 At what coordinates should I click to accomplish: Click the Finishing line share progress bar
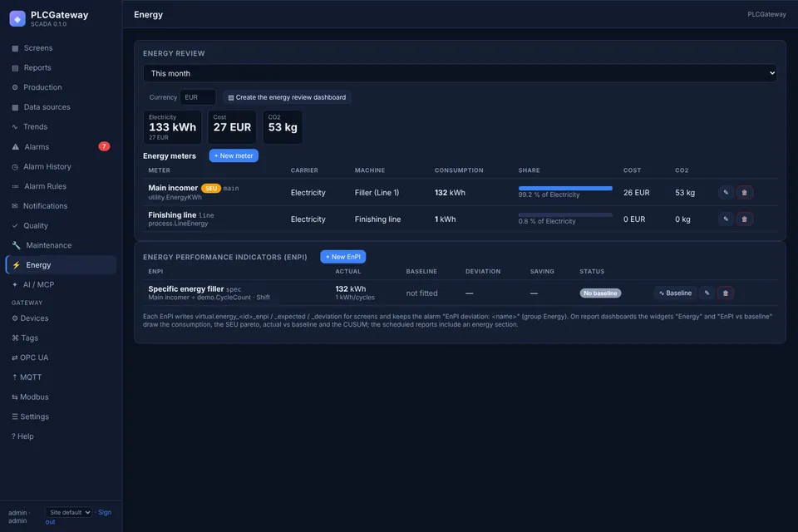click(x=565, y=214)
